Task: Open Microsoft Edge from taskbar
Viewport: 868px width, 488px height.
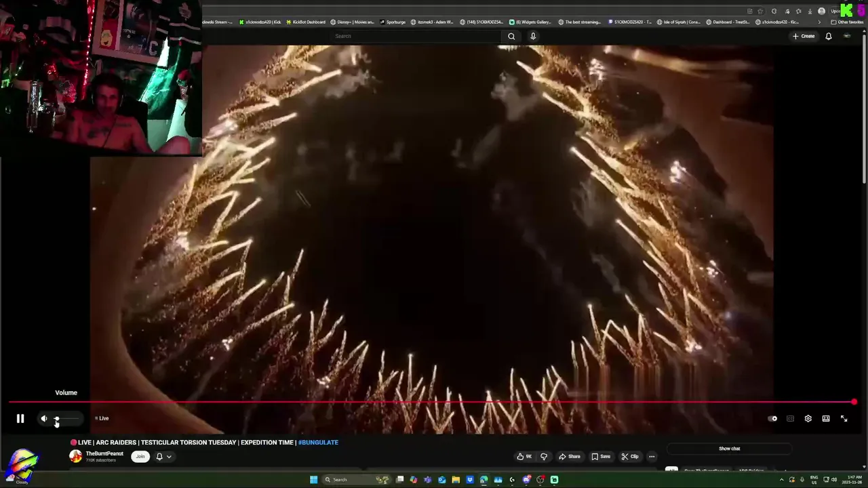Action: click(484, 480)
